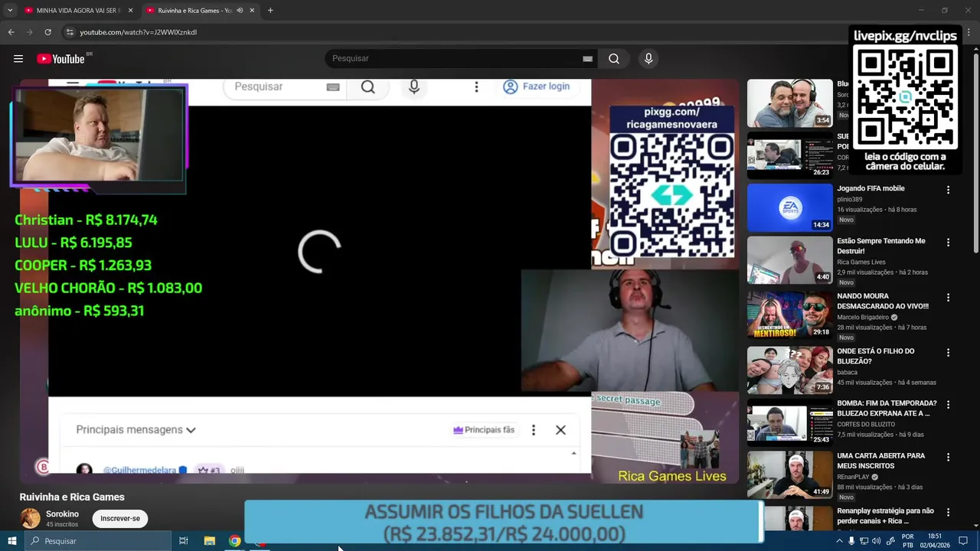Close the MINHA VIDA AGORA VAI SER tab

(x=130, y=11)
